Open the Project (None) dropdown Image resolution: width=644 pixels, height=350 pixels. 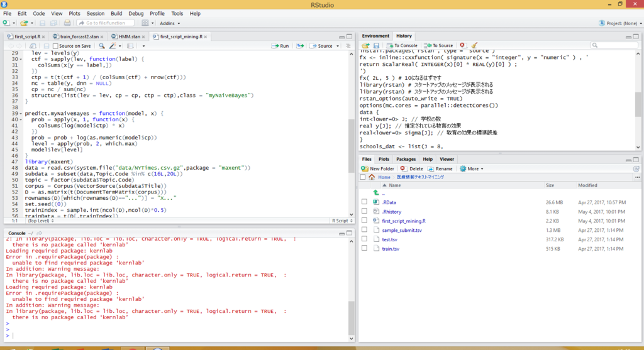621,23
